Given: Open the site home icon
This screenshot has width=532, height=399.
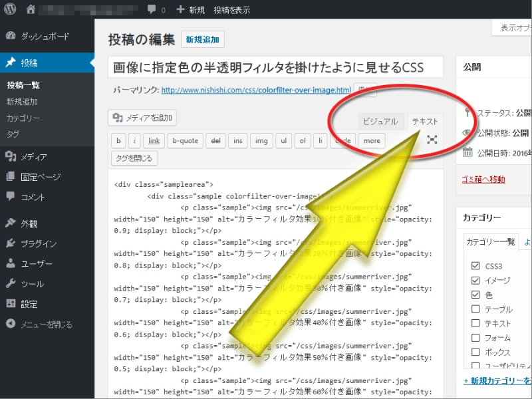Looking at the screenshot, I should (31, 10).
